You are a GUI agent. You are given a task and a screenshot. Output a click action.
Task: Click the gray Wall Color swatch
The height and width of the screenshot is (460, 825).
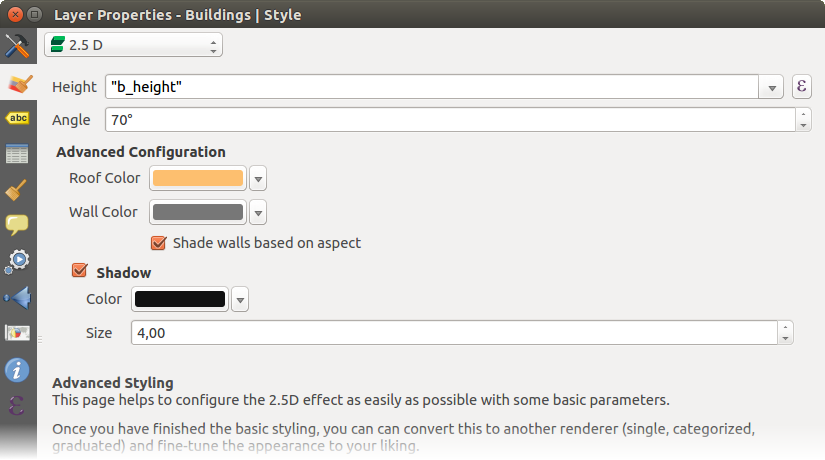coord(197,213)
